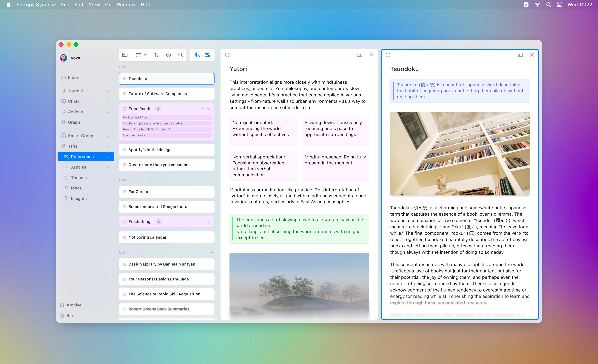Image resolution: width=598 pixels, height=364 pixels.
Task: Collapse the Dec section
Action: tap(212, 67)
